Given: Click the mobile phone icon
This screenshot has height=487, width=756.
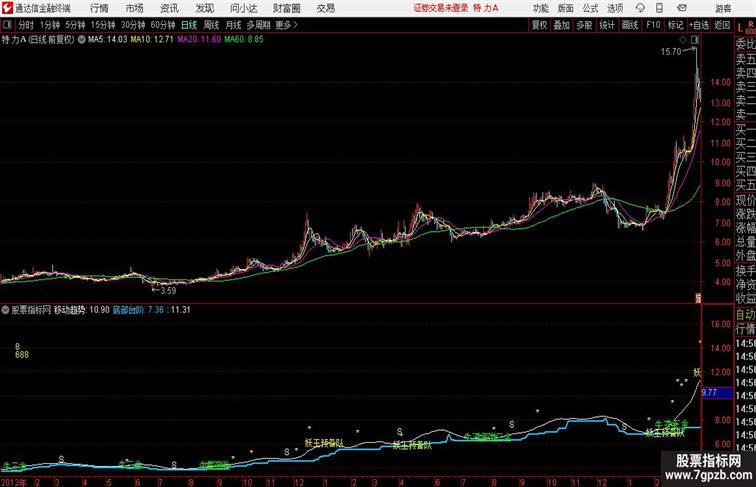Looking at the screenshot, I should coord(659,8).
